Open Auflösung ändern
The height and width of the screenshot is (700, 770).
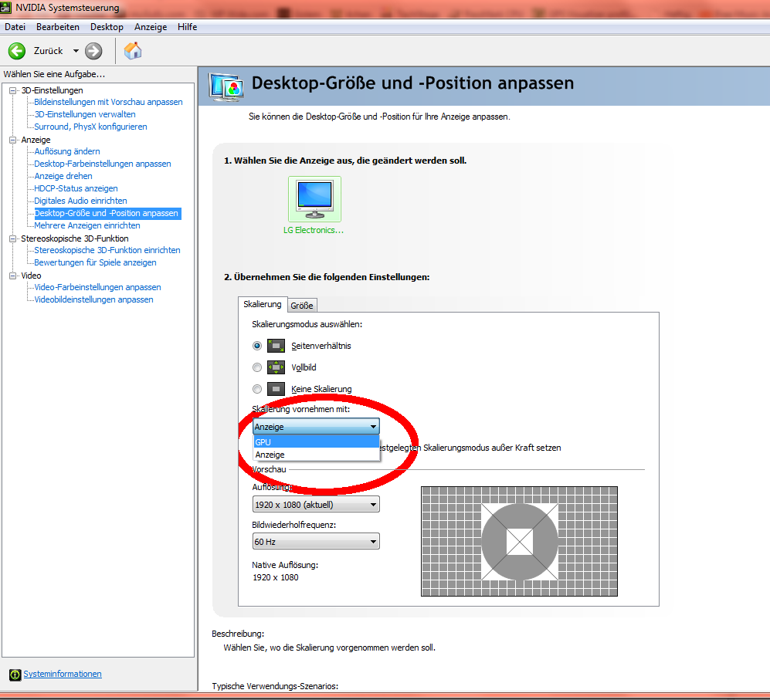point(66,151)
